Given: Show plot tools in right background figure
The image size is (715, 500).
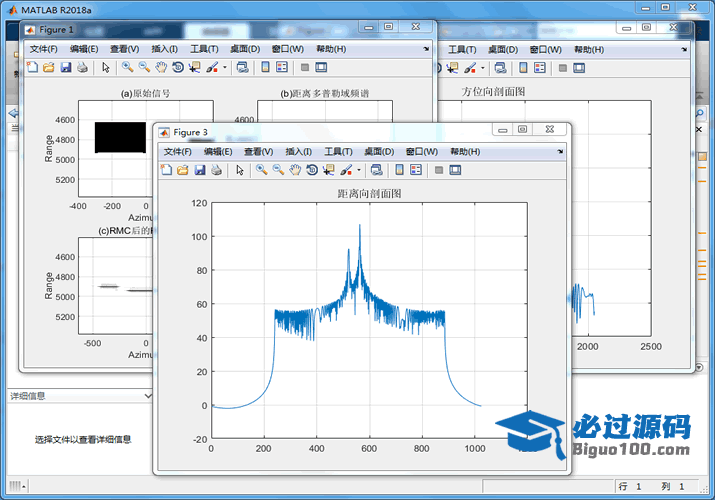Looking at the screenshot, I should (x=579, y=68).
